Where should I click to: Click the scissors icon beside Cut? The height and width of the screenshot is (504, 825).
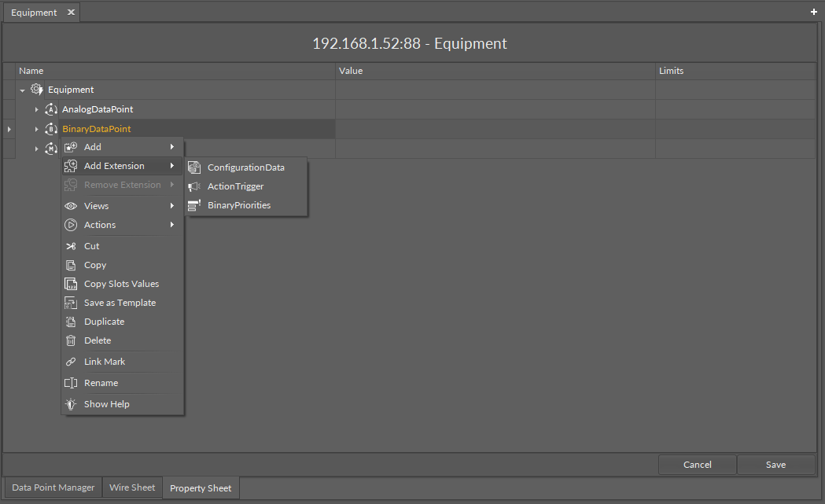tap(71, 246)
